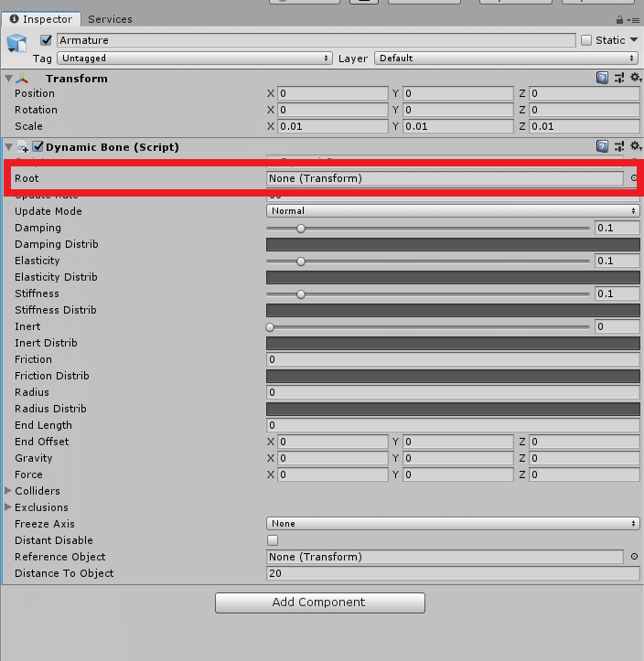Click the Radius value field
This screenshot has height=661, width=644.
(453, 392)
